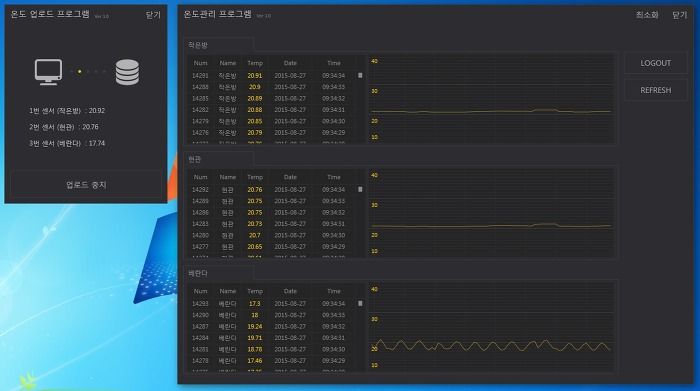Click the computer monitor icon in upload window
The width and height of the screenshot is (700, 391).
[49, 72]
